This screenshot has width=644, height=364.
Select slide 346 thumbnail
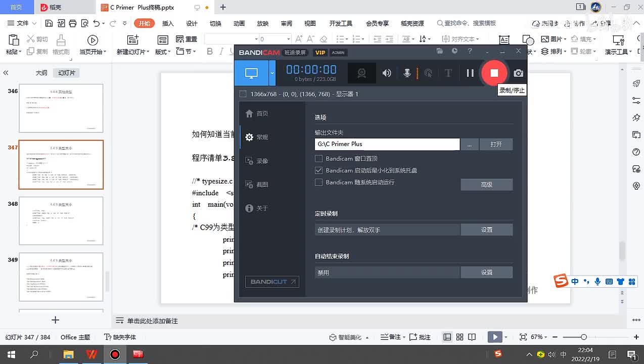point(61,109)
